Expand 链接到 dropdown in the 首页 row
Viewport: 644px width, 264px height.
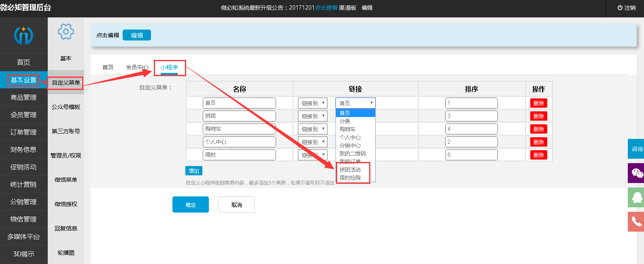point(312,103)
